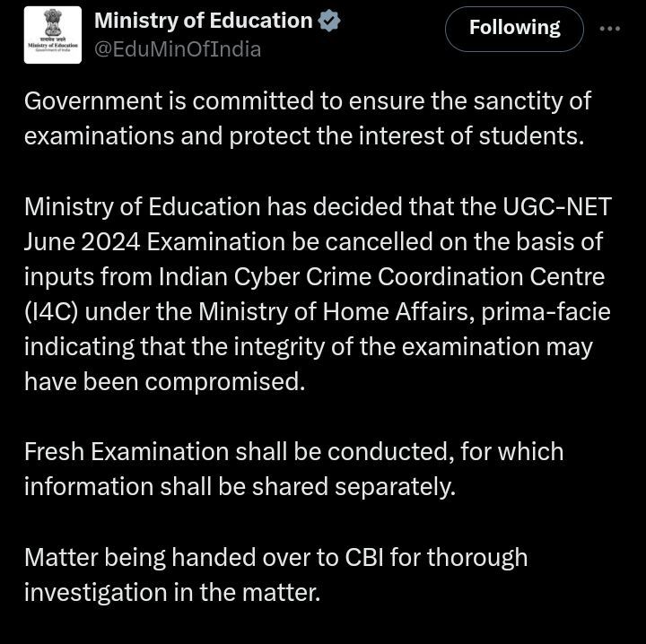Viewport: 646px width, 644px height.
Task: Click the (I4C) abbreviation in the post
Action: (51, 312)
